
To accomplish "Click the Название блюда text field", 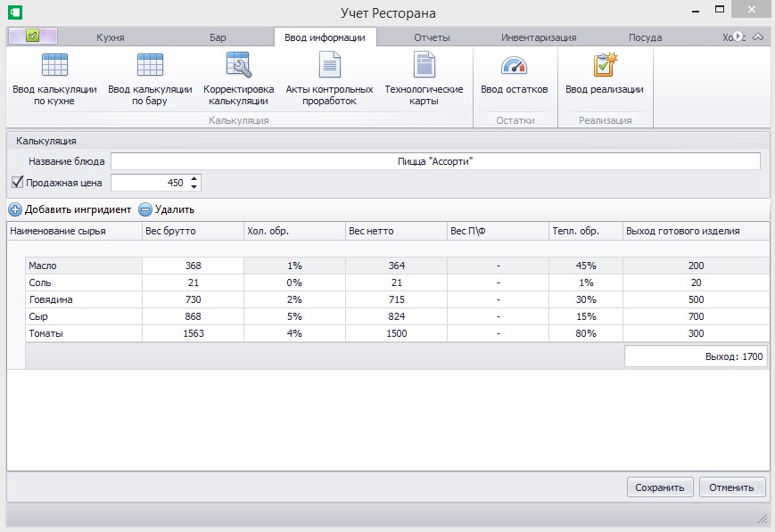I will coord(435,161).
